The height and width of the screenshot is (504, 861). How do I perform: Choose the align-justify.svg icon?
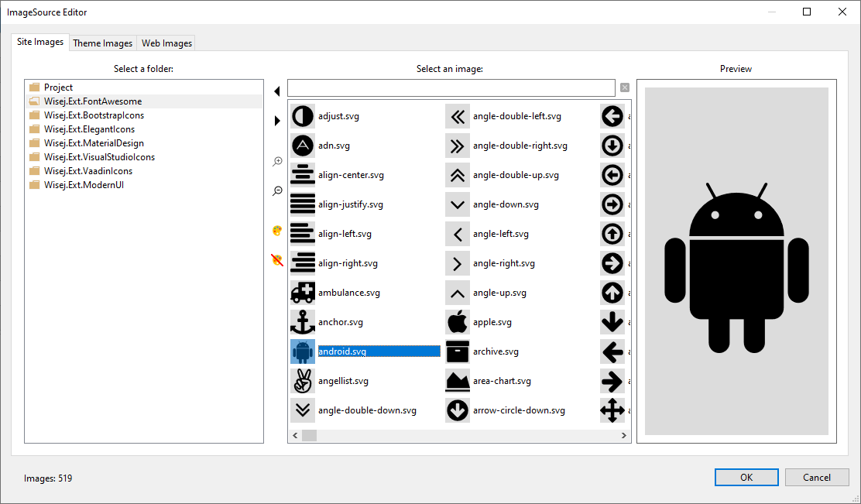pos(303,205)
